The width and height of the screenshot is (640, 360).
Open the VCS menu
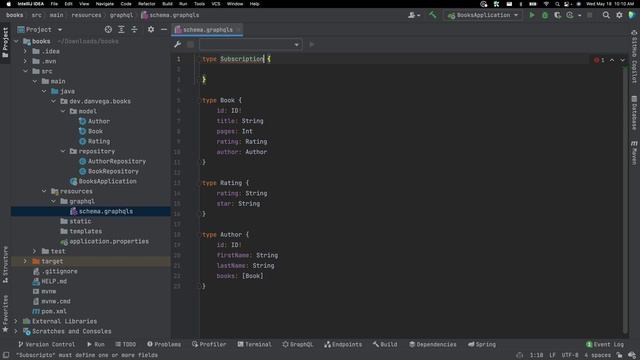pyautogui.click(x=216, y=4)
